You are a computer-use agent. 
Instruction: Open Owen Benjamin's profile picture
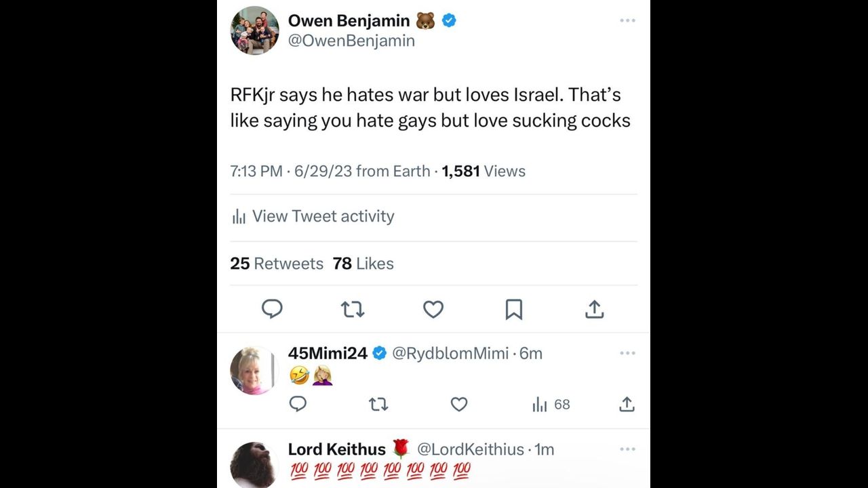[x=255, y=30]
